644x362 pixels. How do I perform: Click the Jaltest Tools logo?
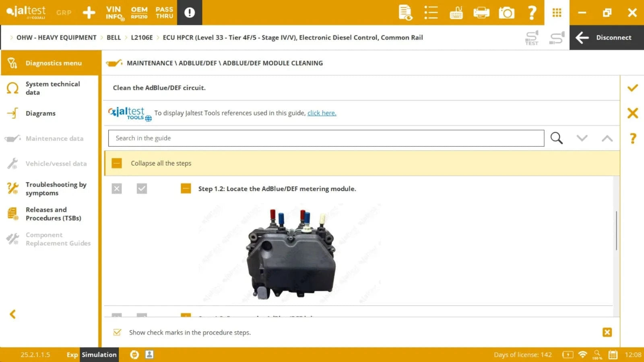pos(130,113)
